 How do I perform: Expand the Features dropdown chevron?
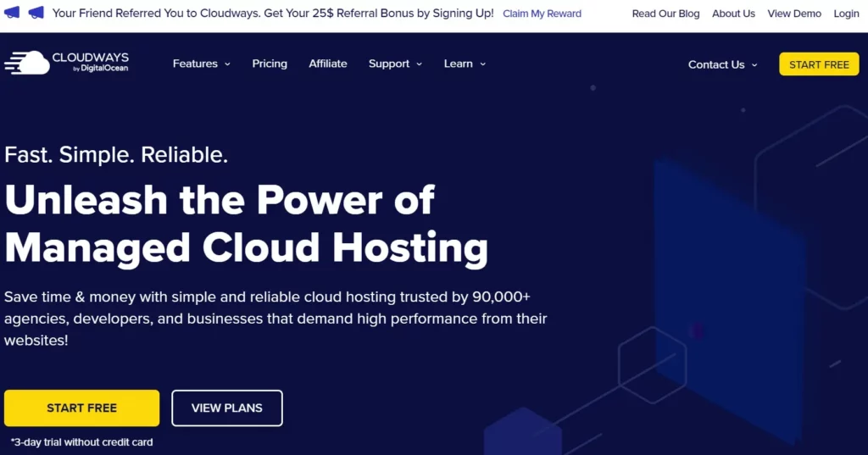(227, 64)
